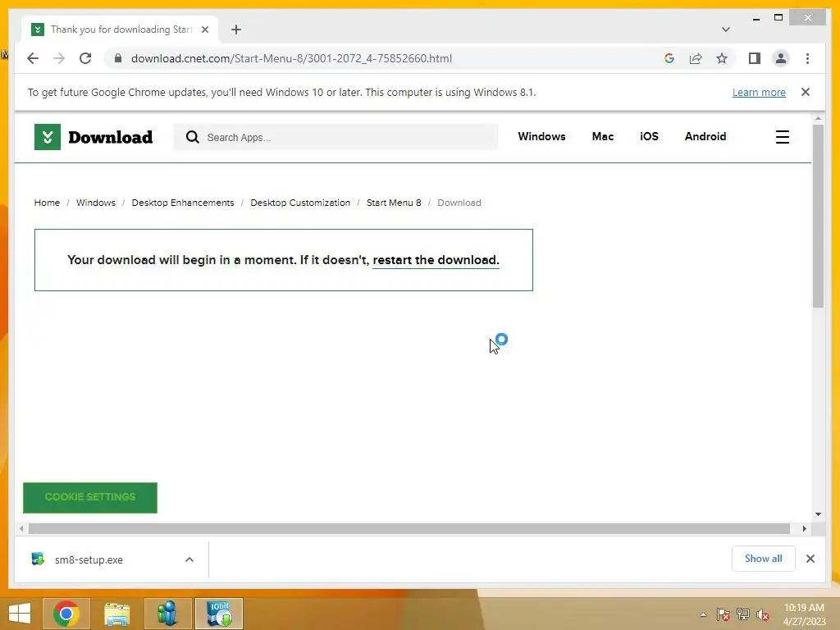
Task: Share this page using the share icon
Action: (696, 58)
